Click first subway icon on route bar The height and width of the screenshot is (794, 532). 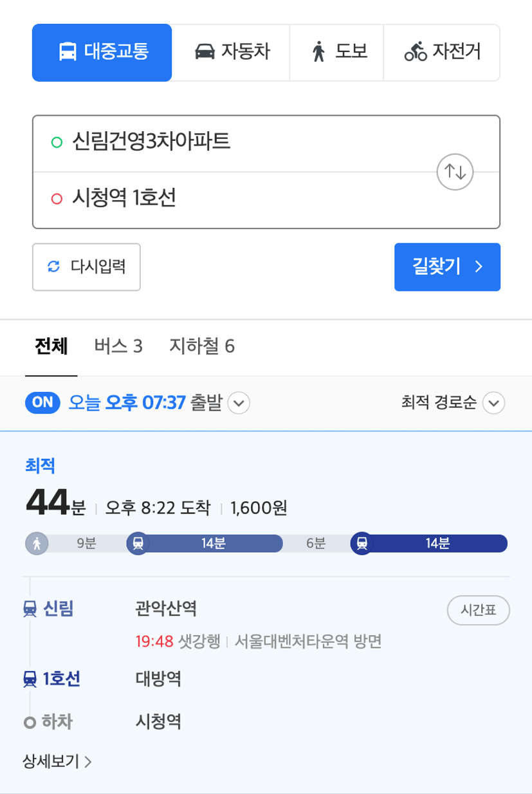(x=138, y=543)
